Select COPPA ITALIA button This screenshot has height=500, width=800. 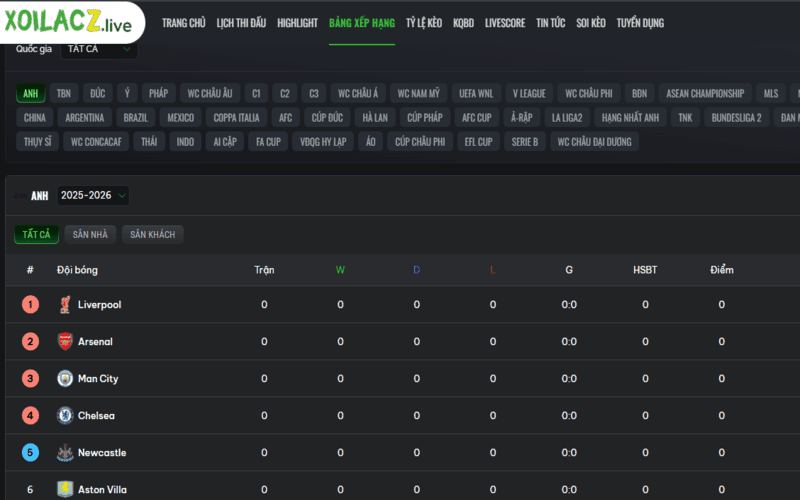tap(236, 118)
